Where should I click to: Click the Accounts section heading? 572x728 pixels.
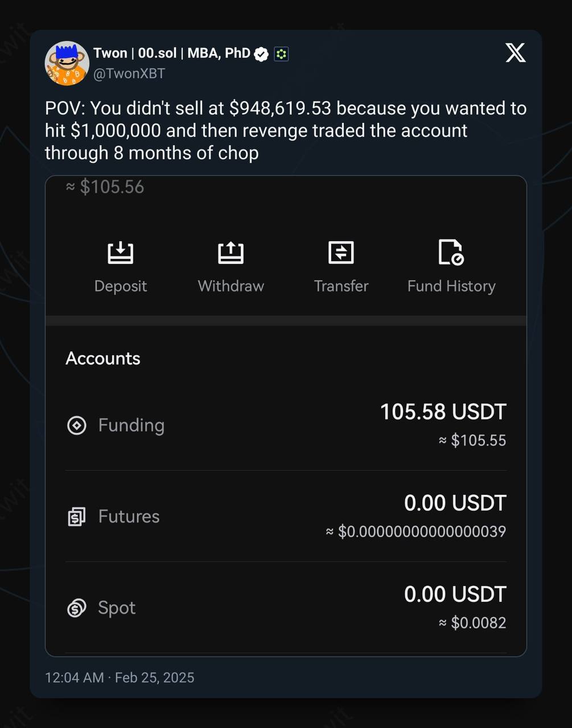coord(103,358)
